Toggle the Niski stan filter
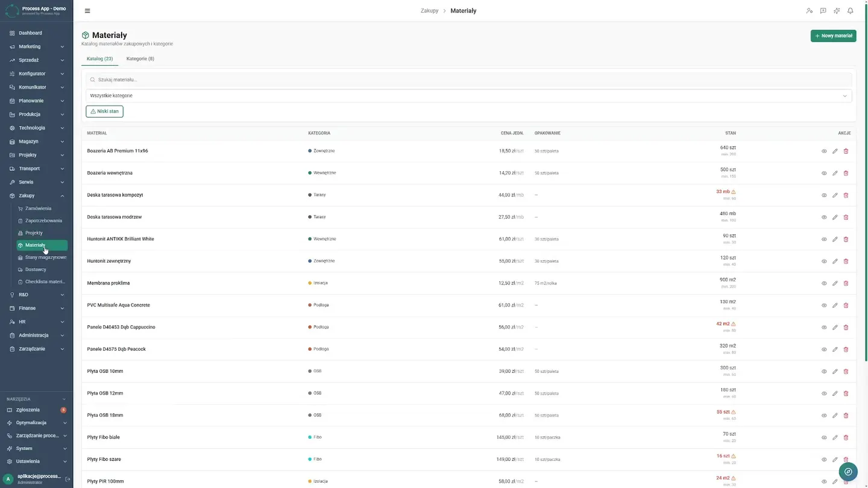The width and height of the screenshot is (868, 488). [105, 111]
